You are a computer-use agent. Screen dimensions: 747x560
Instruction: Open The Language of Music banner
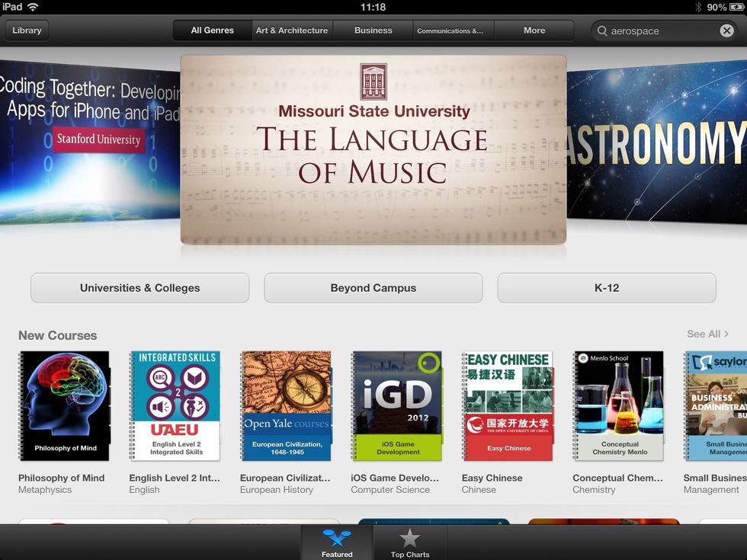pos(373,150)
